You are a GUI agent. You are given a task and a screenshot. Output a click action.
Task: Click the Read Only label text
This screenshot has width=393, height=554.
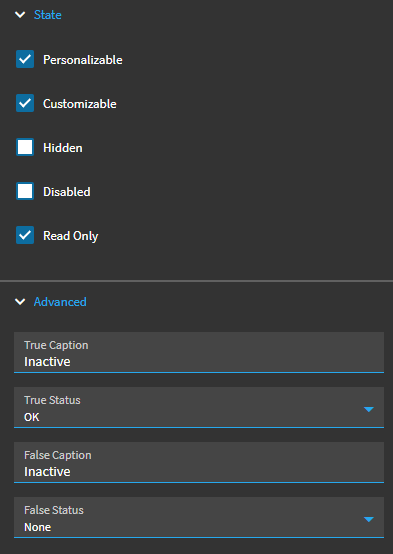71,236
